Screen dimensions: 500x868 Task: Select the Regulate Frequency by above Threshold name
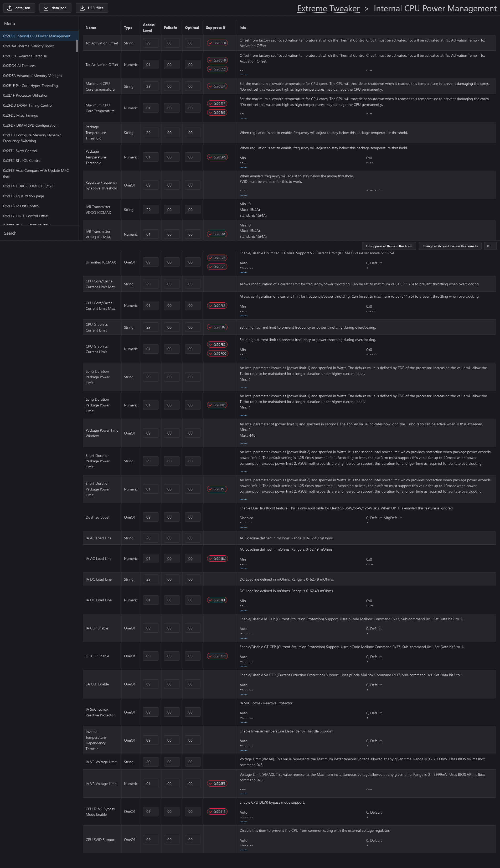pyautogui.click(x=101, y=185)
